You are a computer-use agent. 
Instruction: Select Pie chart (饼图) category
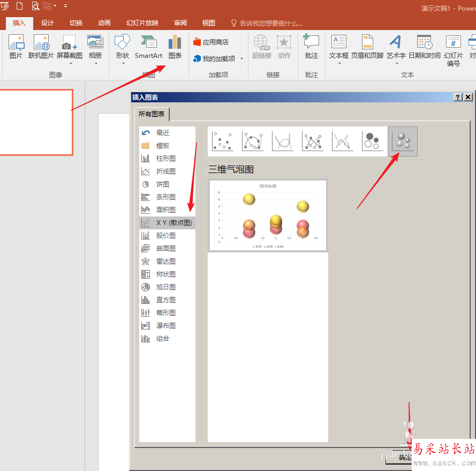pos(167,184)
